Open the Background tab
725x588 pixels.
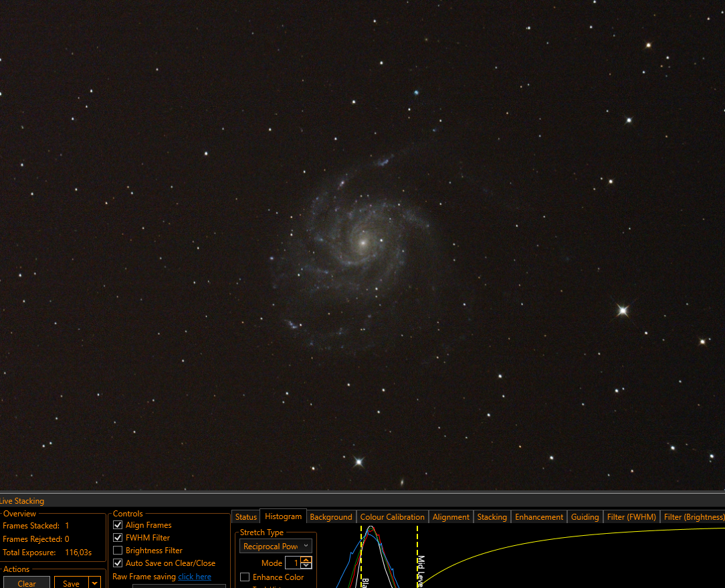click(330, 516)
